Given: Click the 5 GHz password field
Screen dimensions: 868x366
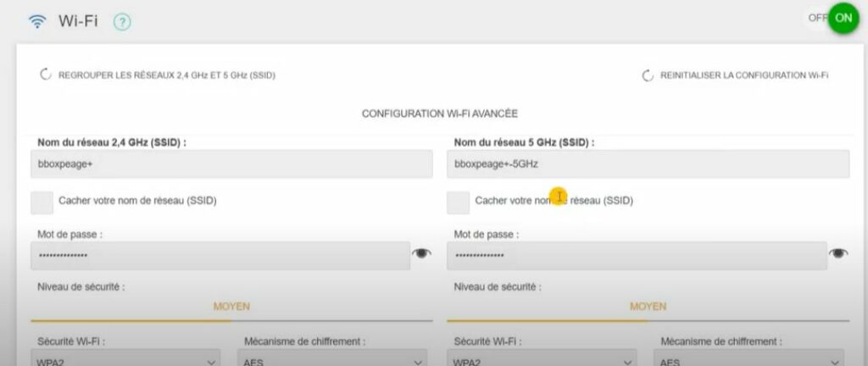Looking at the screenshot, I should click(x=637, y=255).
